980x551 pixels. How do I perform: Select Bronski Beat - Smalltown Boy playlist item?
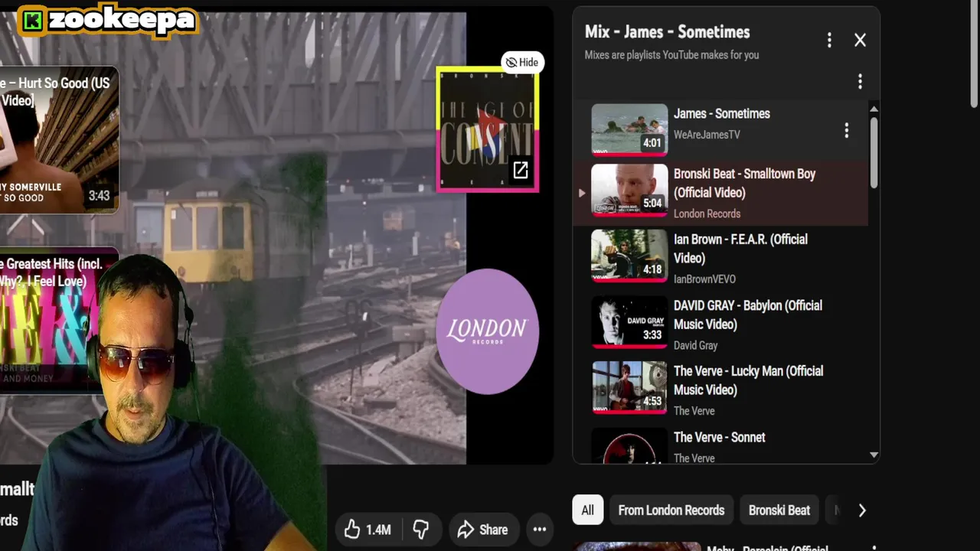720,193
